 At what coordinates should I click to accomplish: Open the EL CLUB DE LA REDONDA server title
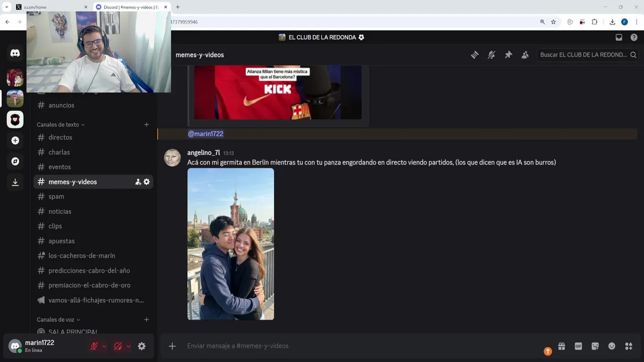(321, 37)
